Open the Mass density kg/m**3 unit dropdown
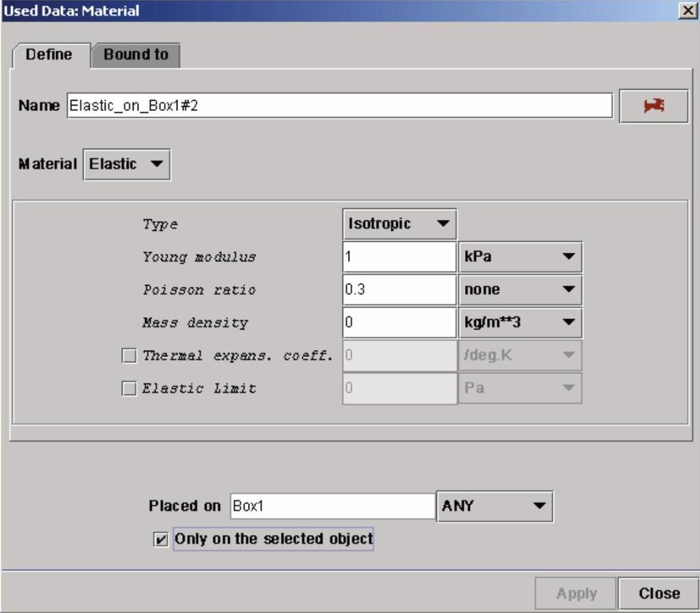 click(x=519, y=322)
